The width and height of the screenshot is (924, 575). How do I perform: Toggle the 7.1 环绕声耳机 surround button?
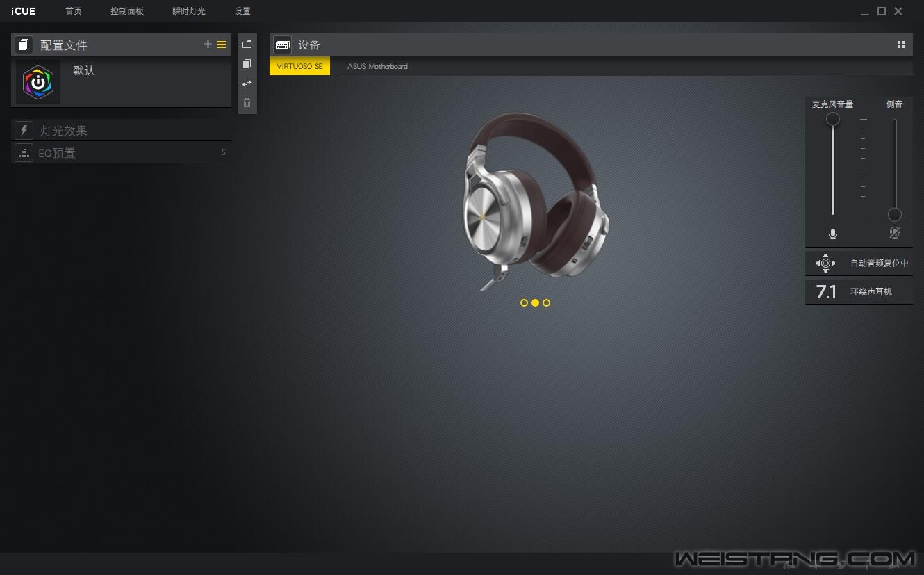(859, 291)
